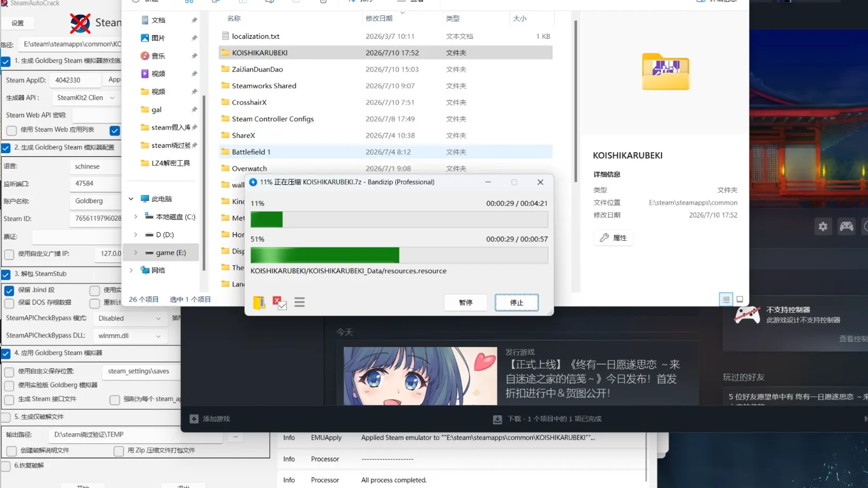The height and width of the screenshot is (488, 868).
Task: Click 添加游戏 in the Steam window
Action: click(216, 419)
